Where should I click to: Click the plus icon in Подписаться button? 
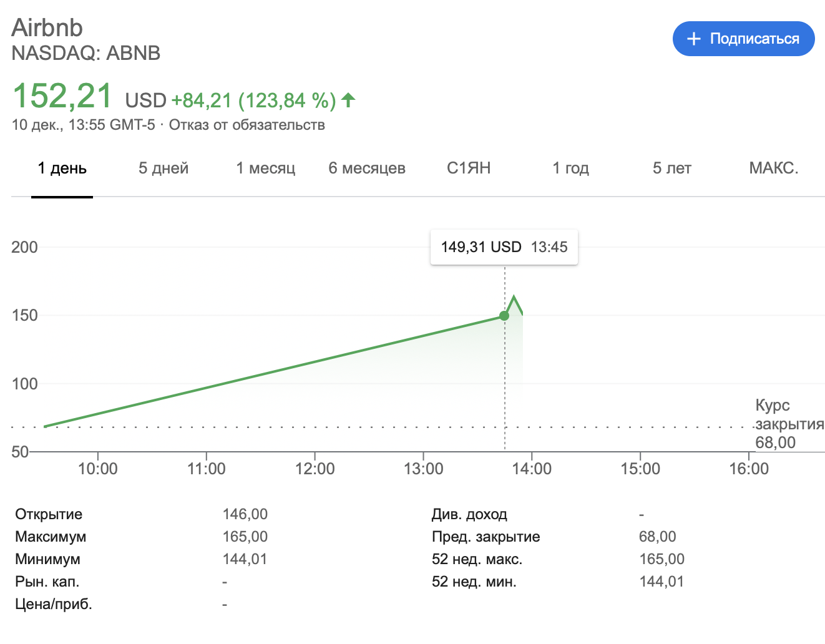coord(694,39)
